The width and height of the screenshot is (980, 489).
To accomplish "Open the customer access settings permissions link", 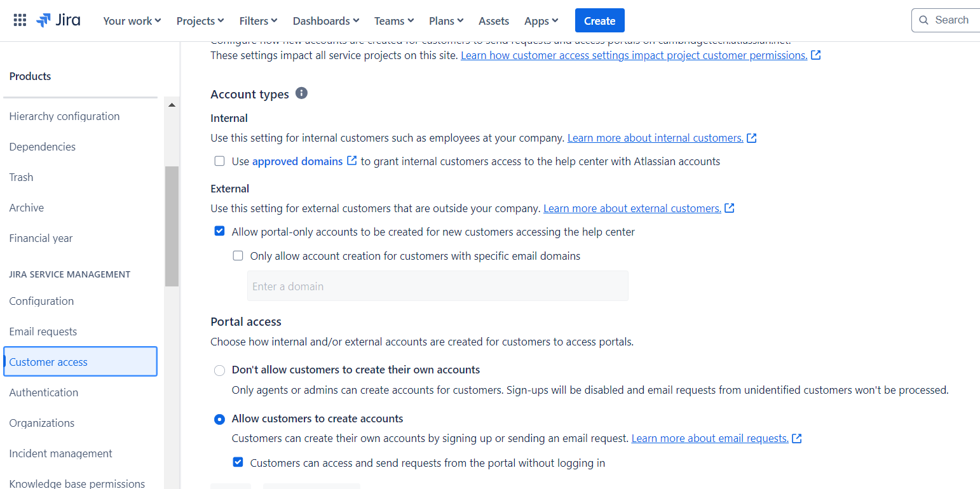I will [x=635, y=55].
